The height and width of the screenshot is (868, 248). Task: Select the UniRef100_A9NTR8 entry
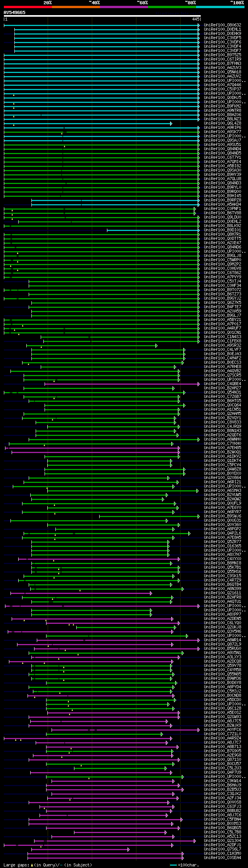pyautogui.click(x=222, y=110)
